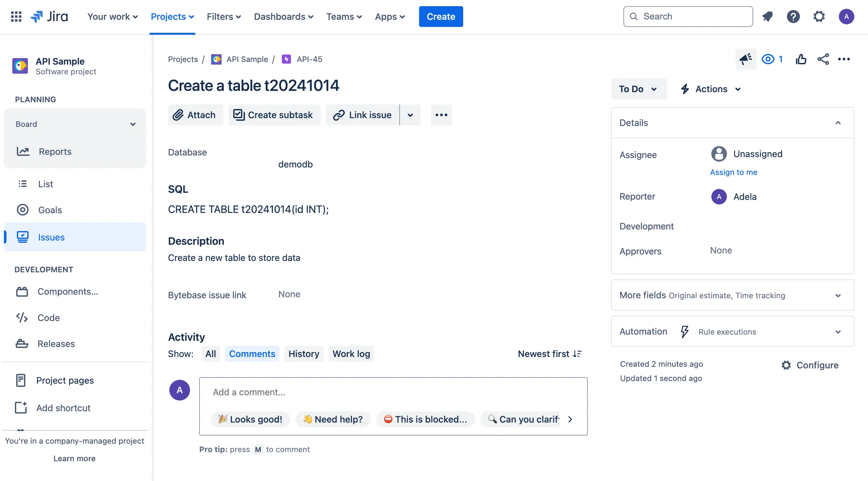The height and width of the screenshot is (481, 868).
Task: Click the Assign to me link
Action: coord(734,172)
